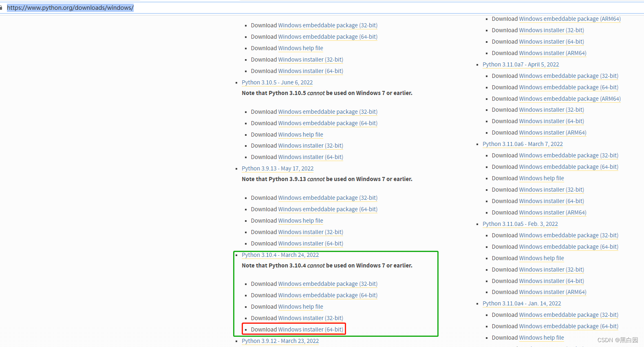The image size is (644, 347).
Task: Download Windows installer (64-bit) for Python 3.10.5
Action: (x=311, y=157)
